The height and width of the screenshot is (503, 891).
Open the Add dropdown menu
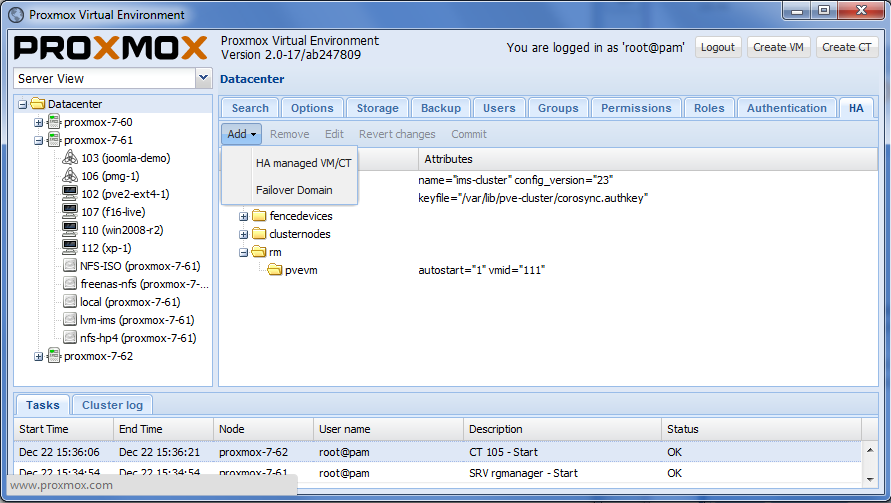[x=242, y=134]
